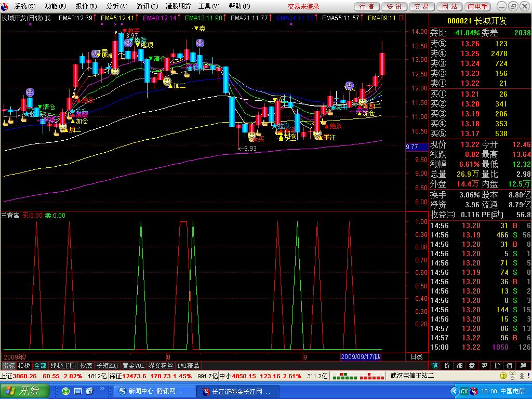This screenshot has height=399, width=532.
Task: Open the 分析(A) menu
Action: (x=116, y=6)
